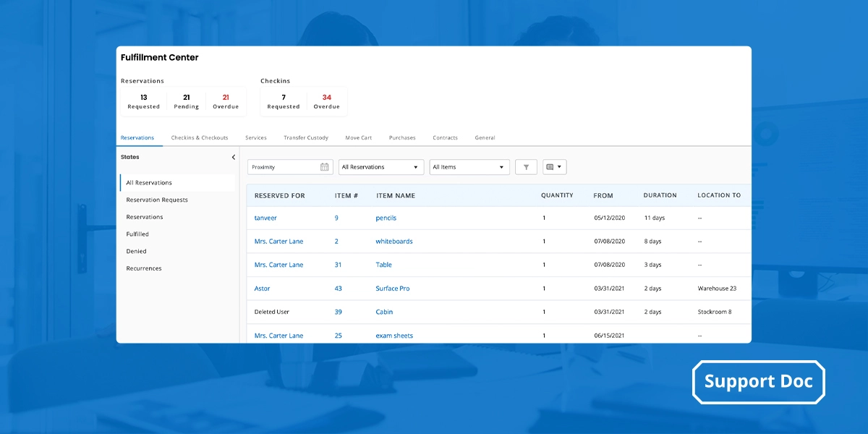This screenshot has height=434, width=868.
Task: Open the Move Cart tab
Action: (x=358, y=137)
